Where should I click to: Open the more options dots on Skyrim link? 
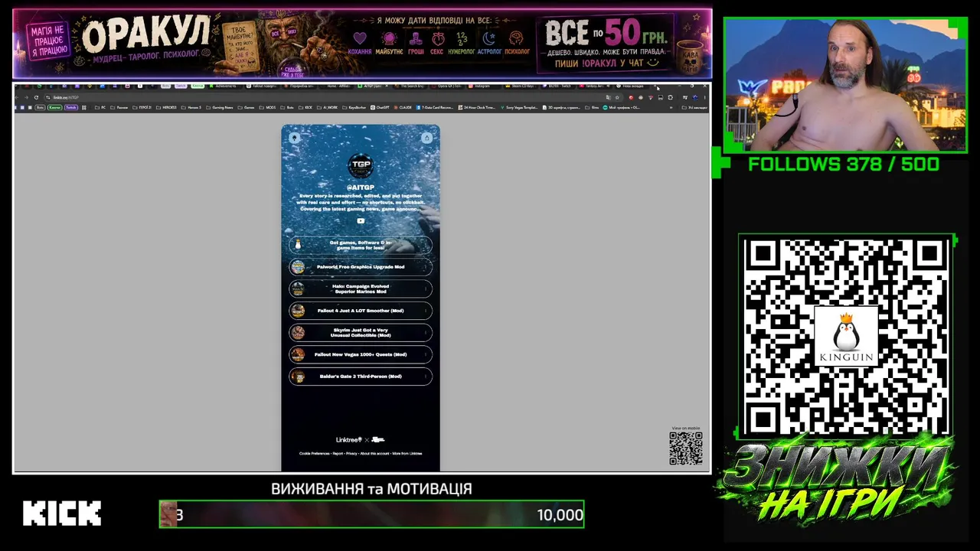(426, 333)
